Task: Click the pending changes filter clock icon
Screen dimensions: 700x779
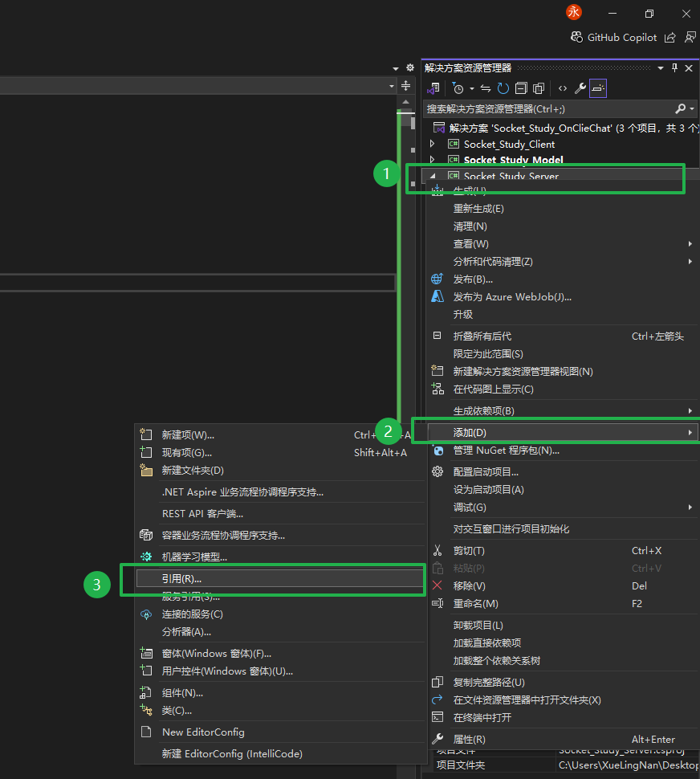Action: click(x=458, y=88)
